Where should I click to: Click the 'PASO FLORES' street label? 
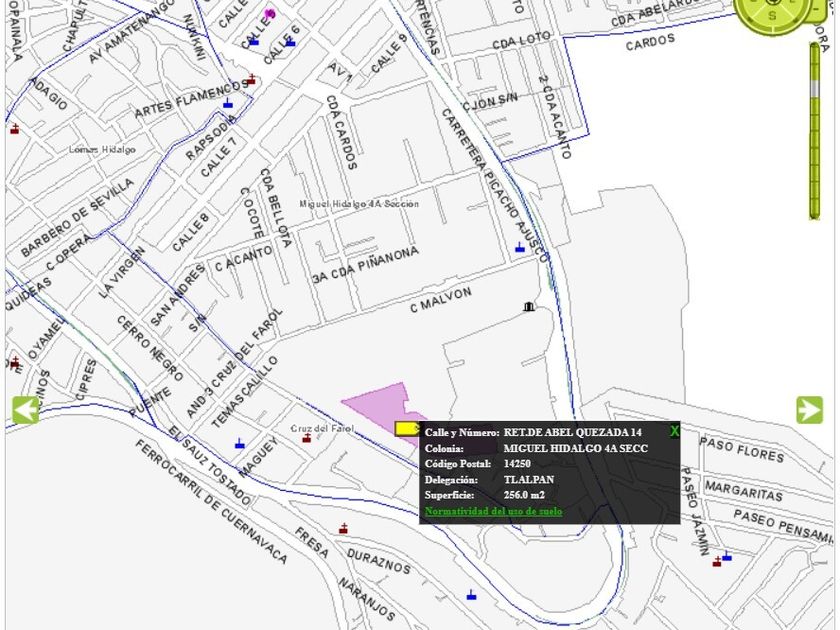point(741,449)
